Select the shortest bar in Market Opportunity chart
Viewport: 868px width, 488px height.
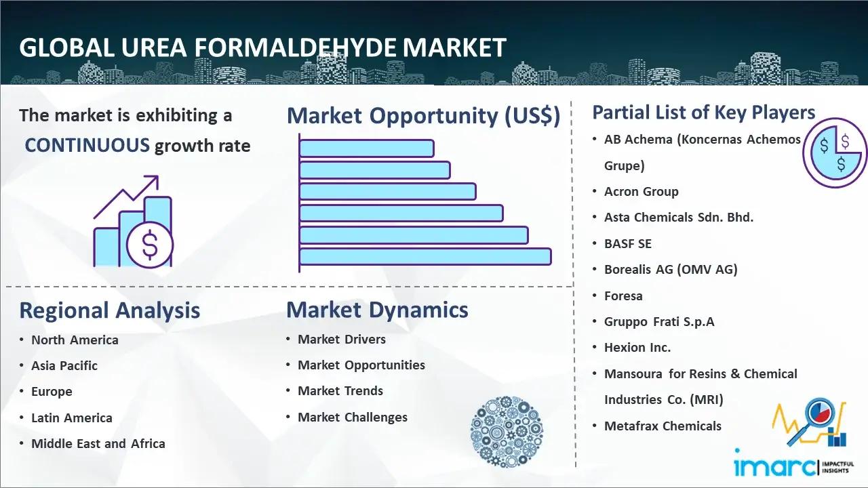coord(366,148)
